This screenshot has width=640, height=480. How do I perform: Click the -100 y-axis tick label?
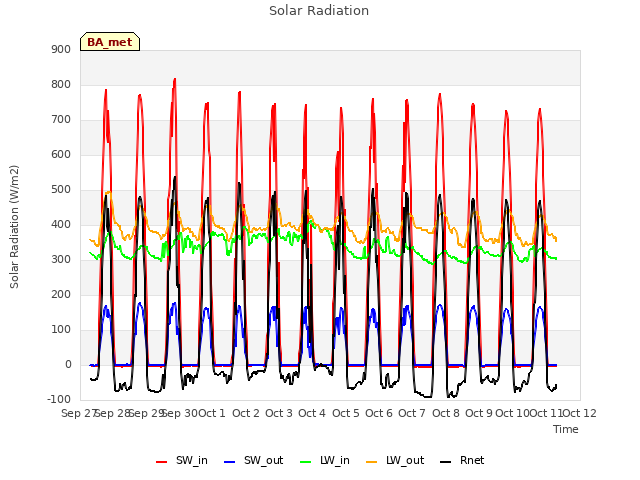coord(59,400)
